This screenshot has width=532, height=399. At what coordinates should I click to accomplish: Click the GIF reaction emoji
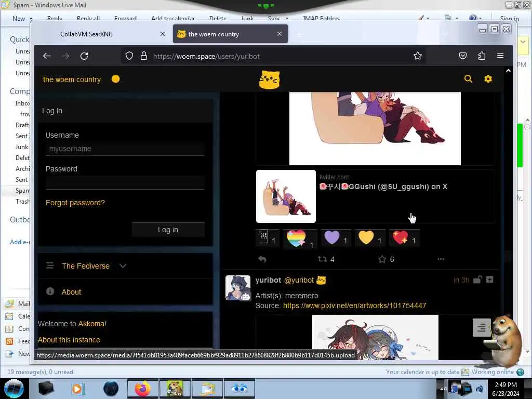point(268,237)
